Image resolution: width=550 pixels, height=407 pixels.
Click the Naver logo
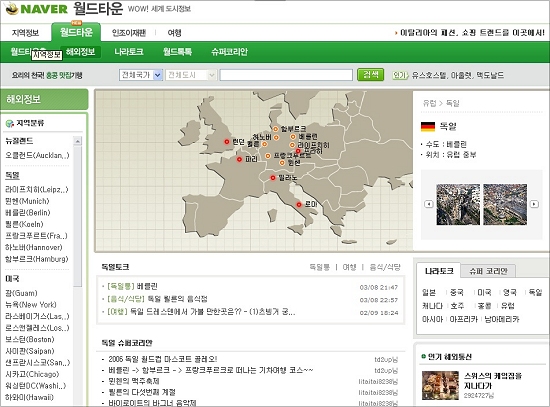(36, 8)
